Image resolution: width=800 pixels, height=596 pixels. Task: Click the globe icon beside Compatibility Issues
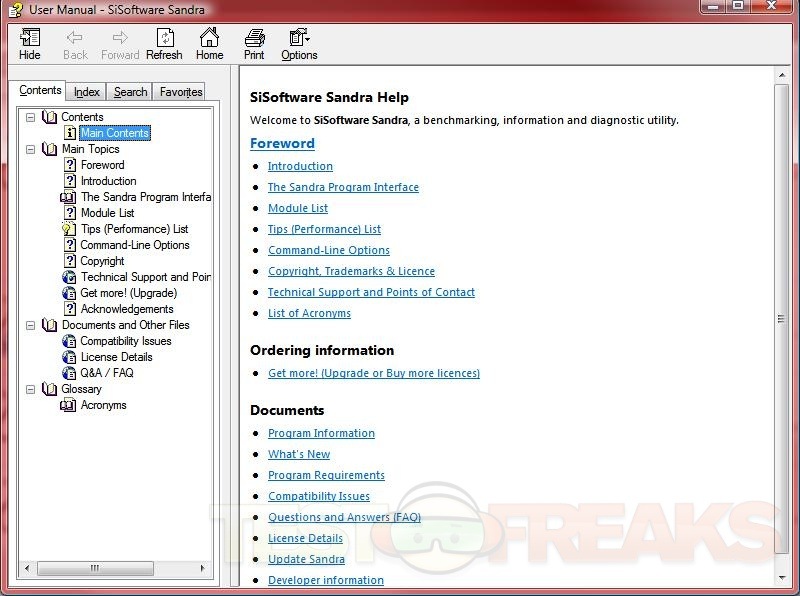69,341
